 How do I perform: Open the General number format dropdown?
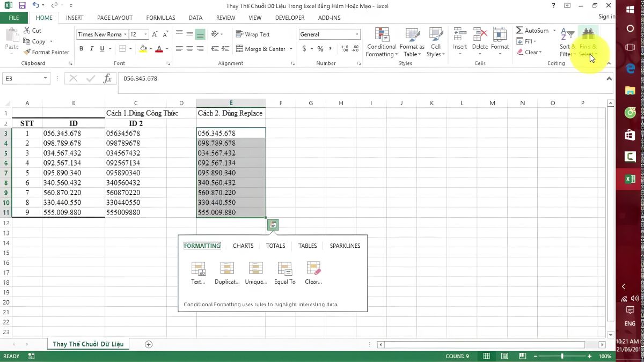point(357,34)
